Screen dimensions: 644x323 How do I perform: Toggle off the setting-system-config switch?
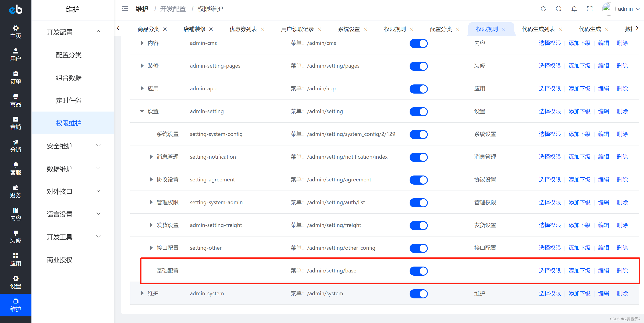(418, 134)
